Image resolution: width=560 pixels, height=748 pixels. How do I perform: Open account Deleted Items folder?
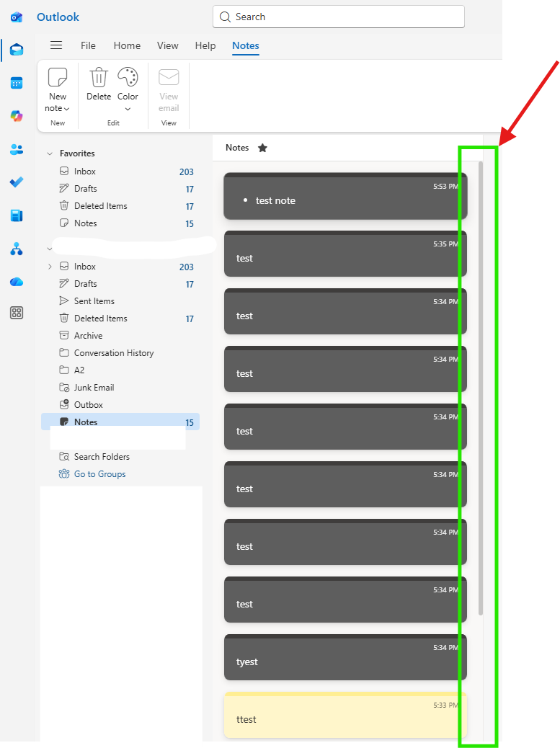click(120, 319)
